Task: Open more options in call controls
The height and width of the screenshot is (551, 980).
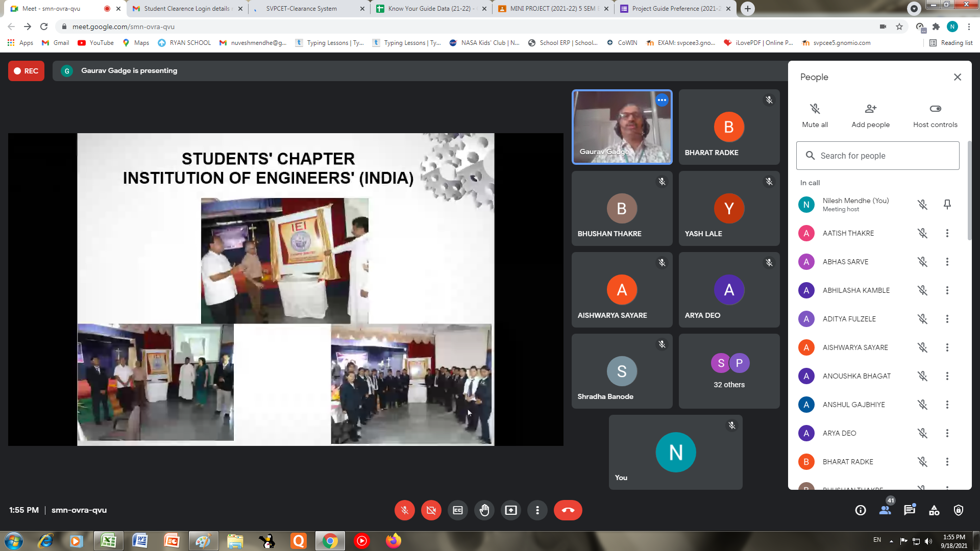Action: (537, 510)
